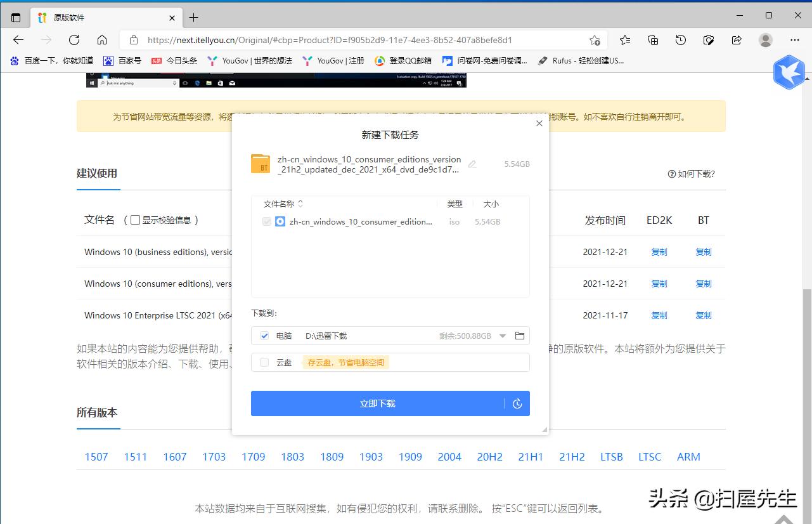Open Collections icon in toolbar
The height and width of the screenshot is (524, 812).
click(653, 40)
